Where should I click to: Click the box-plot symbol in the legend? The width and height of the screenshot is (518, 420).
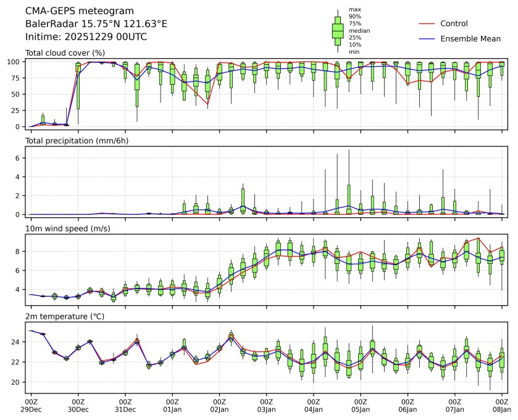[338, 31]
